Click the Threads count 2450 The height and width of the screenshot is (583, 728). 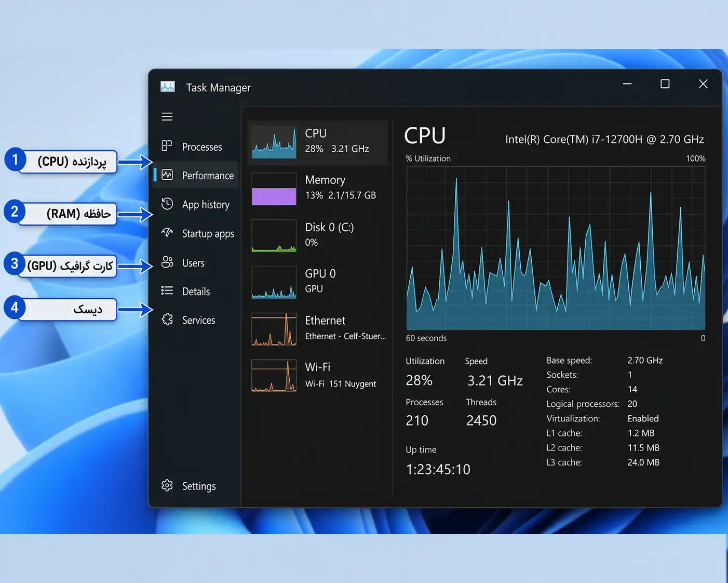tap(481, 420)
